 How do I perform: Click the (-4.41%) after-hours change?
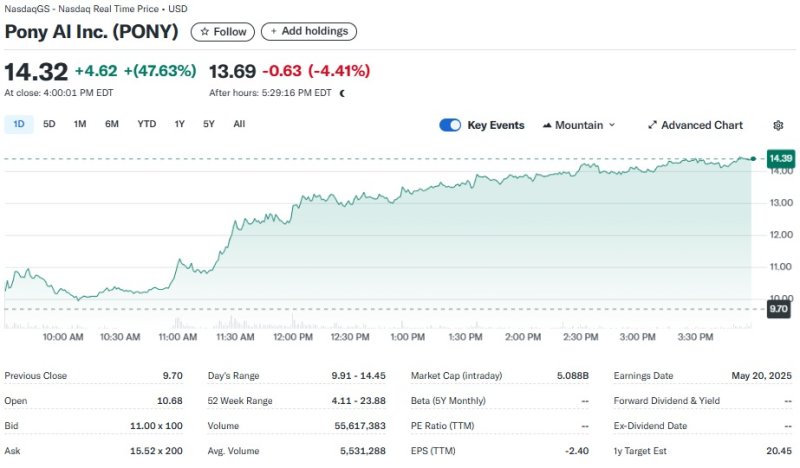339,70
